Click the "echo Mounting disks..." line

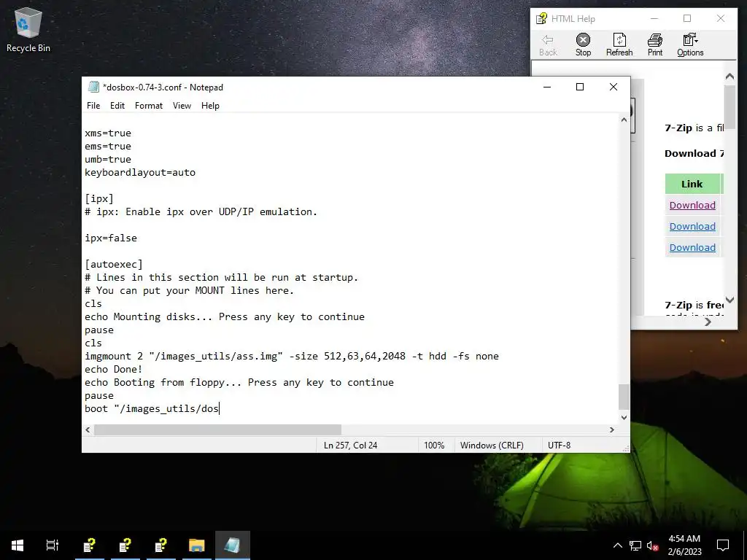click(x=225, y=316)
